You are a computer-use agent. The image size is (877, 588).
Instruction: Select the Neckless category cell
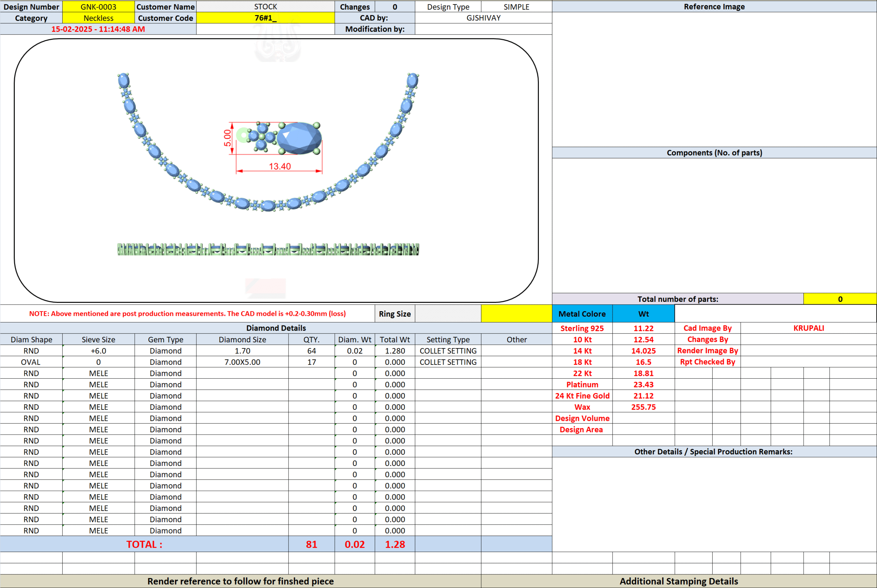point(98,18)
